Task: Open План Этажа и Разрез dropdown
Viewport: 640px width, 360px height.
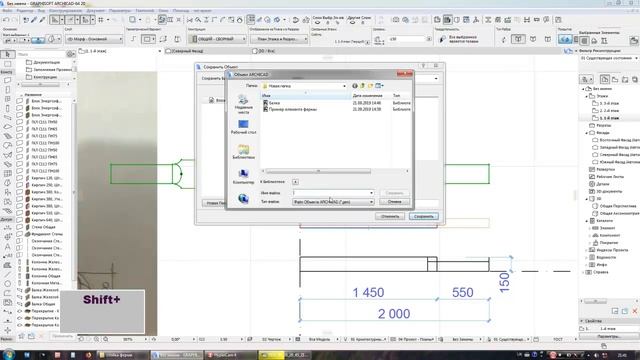Action: [x=279, y=39]
